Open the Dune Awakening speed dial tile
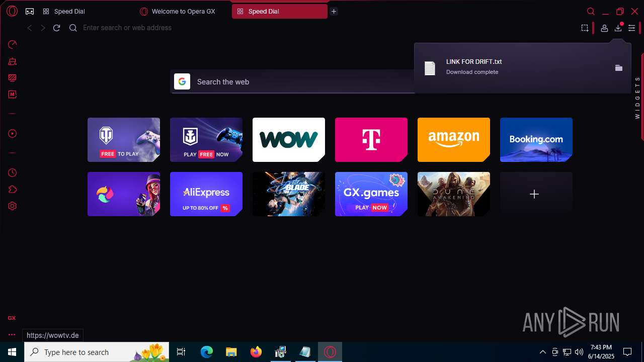The width and height of the screenshot is (644, 362). [x=454, y=194]
